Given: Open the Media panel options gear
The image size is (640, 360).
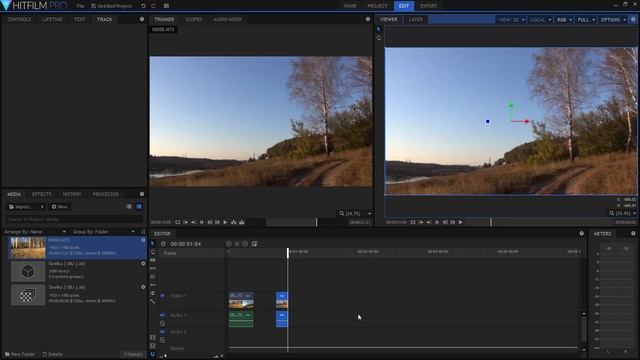Looking at the screenshot, I should click(142, 194).
